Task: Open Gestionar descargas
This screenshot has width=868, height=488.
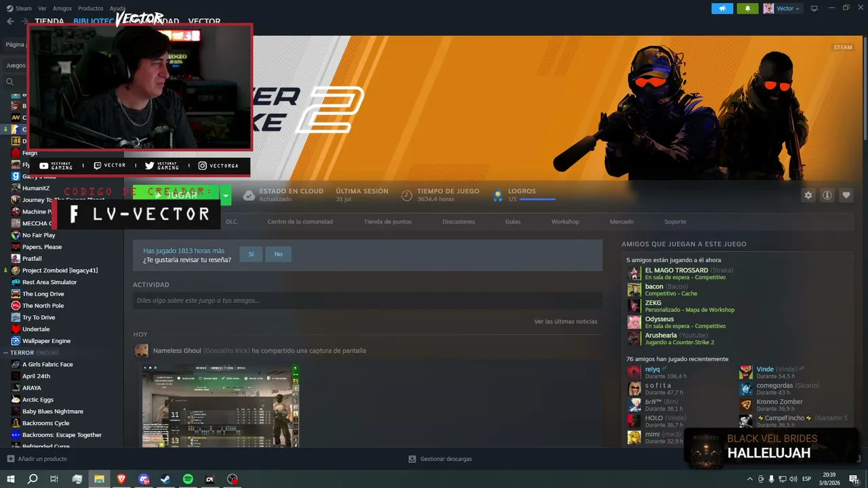Action: 440,459
